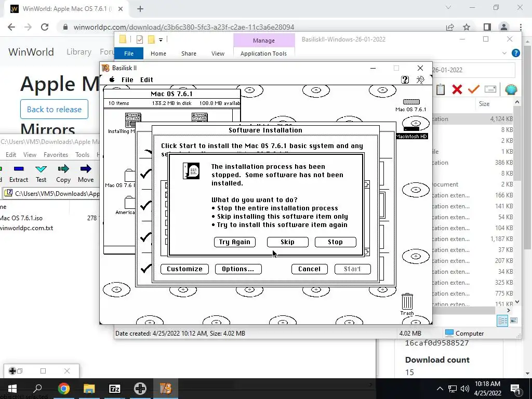Click the Back to release button
Viewport: 532px width, 399px height.
click(x=54, y=109)
